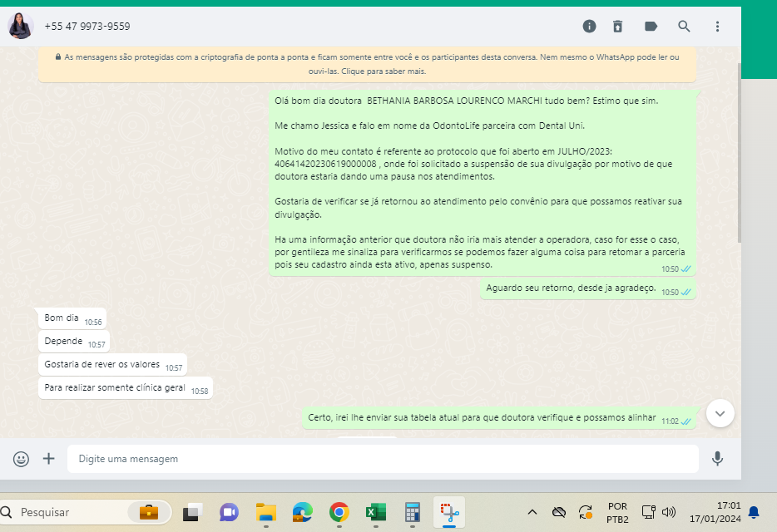Open contact profile picture
777x532 pixels.
(21, 27)
